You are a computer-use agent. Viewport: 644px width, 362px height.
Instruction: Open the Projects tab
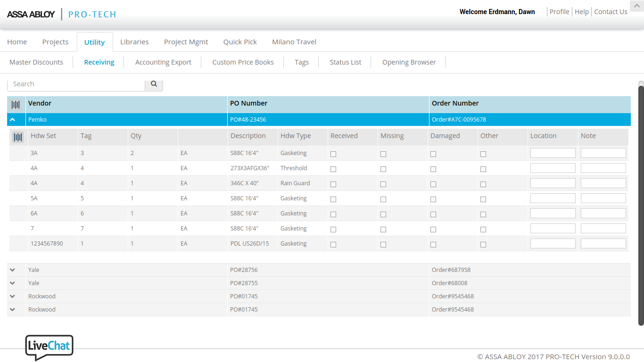click(x=55, y=42)
